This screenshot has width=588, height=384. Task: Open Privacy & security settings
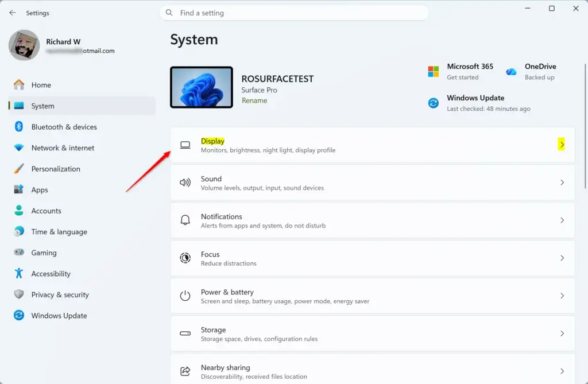[x=82, y=295]
